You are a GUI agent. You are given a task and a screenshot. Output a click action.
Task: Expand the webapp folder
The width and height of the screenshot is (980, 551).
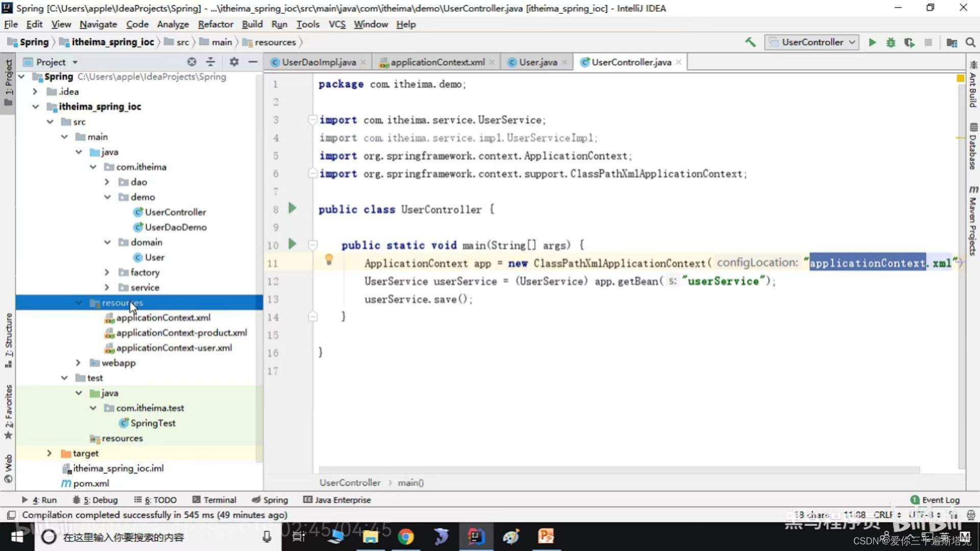click(x=78, y=363)
